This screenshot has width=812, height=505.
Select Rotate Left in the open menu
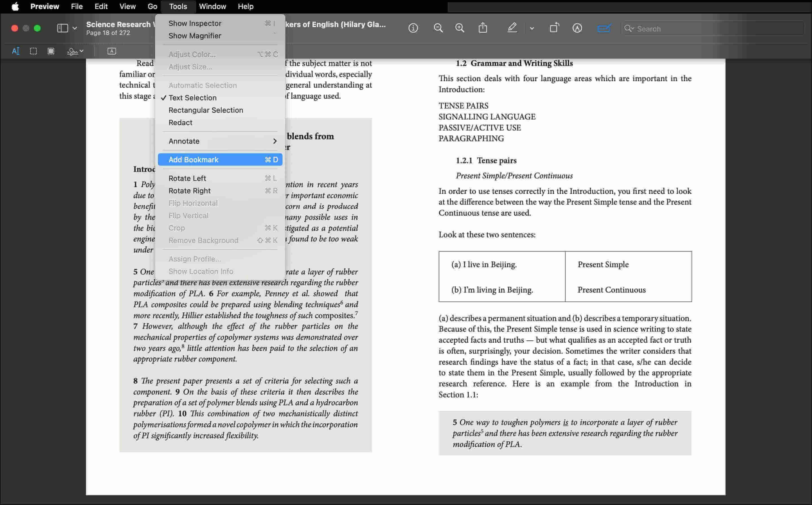coord(187,178)
